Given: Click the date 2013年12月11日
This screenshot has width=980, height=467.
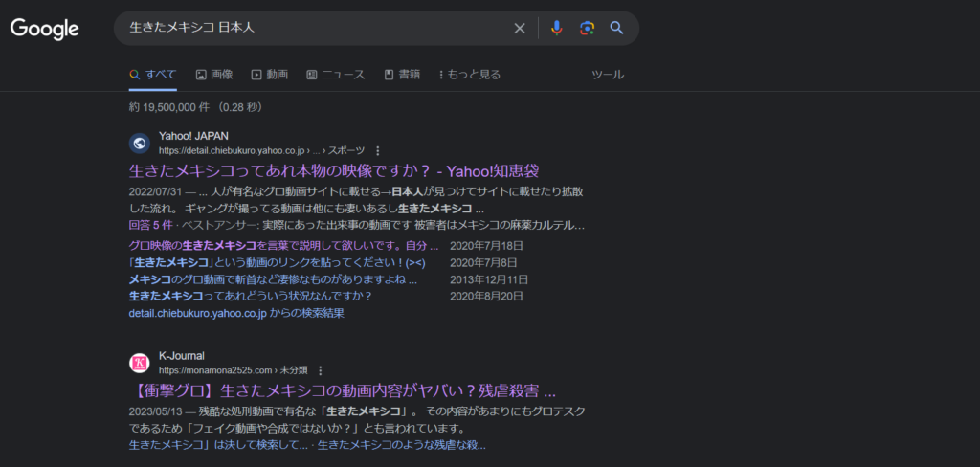Looking at the screenshot, I should (x=489, y=279).
